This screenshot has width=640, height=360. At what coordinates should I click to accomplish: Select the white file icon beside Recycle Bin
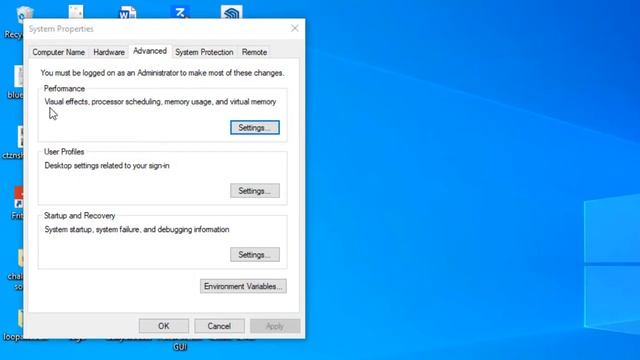point(76,12)
